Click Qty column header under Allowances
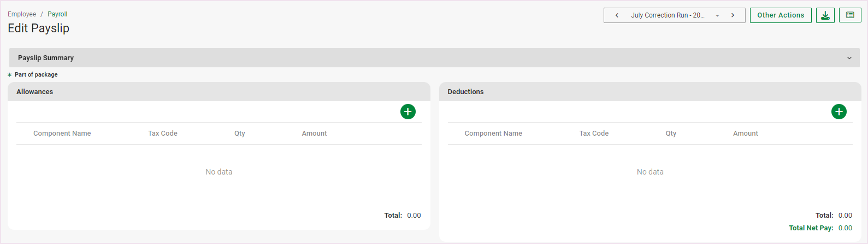The image size is (868, 244). [x=240, y=133]
